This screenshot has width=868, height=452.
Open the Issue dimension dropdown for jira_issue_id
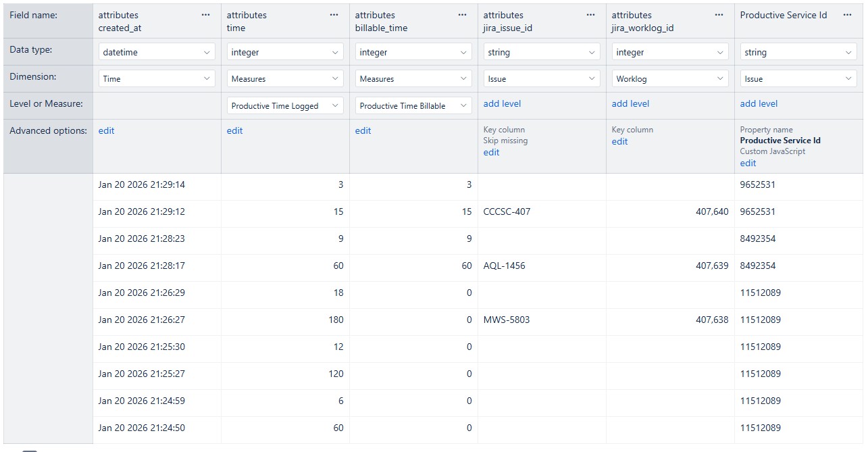coord(542,79)
